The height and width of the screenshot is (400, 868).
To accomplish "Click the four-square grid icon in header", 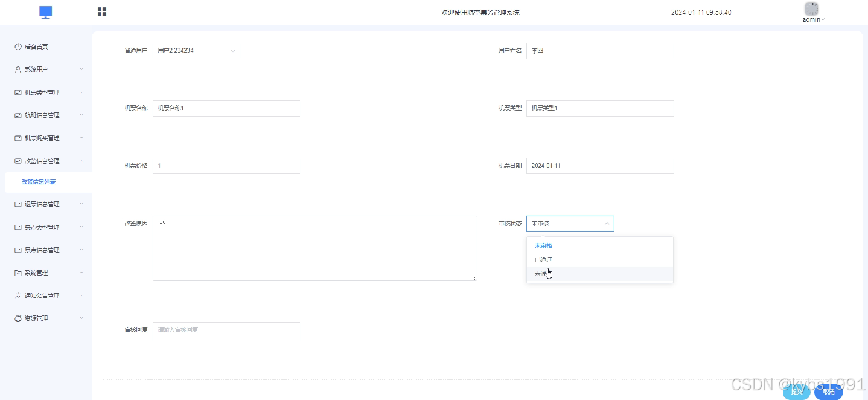I will [x=102, y=11].
